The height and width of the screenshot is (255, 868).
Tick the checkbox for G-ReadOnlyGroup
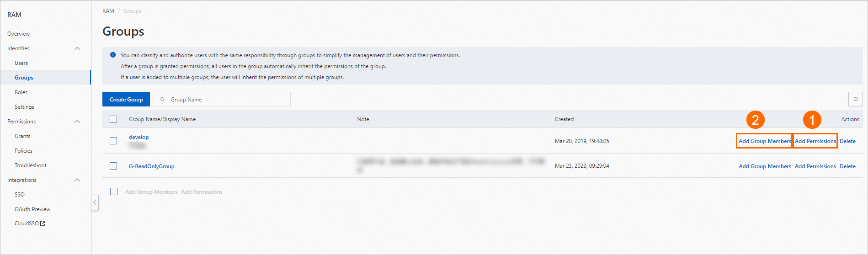pyautogui.click(x=113, y=166)
